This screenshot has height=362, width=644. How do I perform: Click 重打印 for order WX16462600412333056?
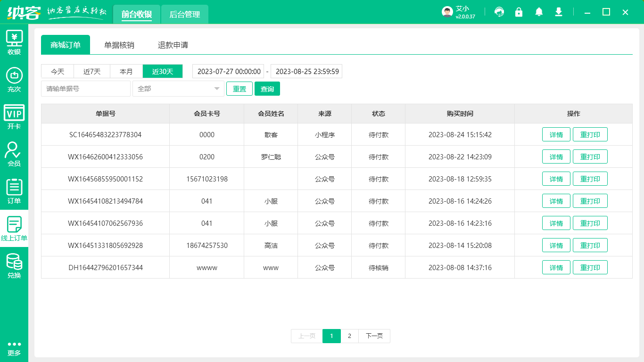[x=590, y=156]
